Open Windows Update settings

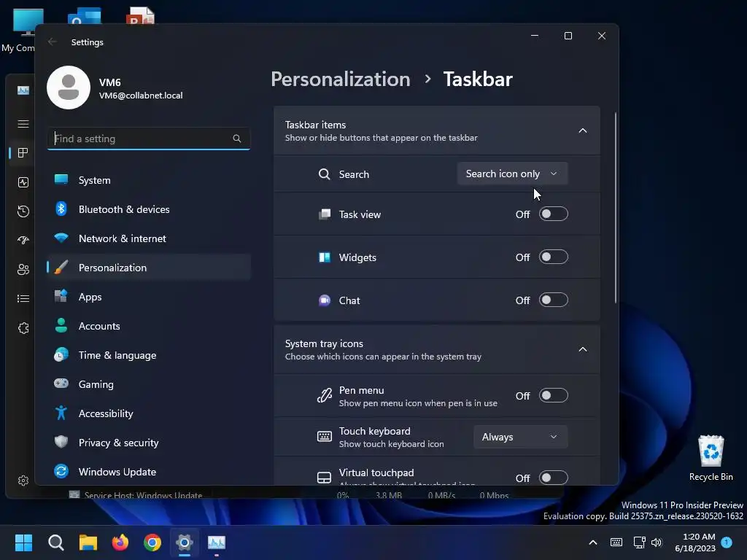[149, 472]
